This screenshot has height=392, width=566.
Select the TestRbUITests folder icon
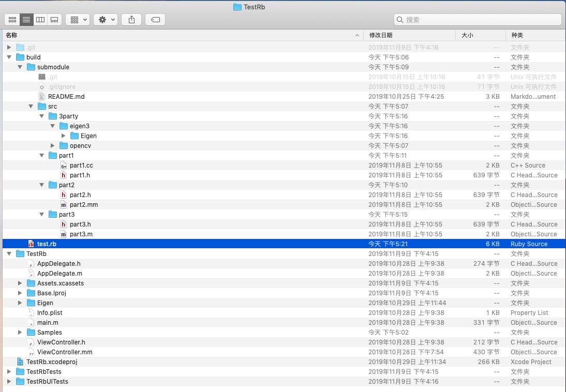(x=20, y=382)
